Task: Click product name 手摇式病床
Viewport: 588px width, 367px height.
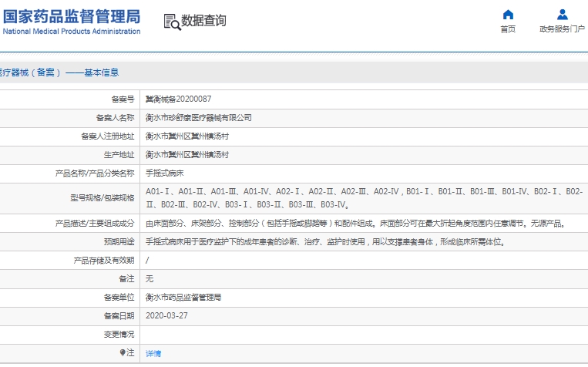Action: [165, 173]
